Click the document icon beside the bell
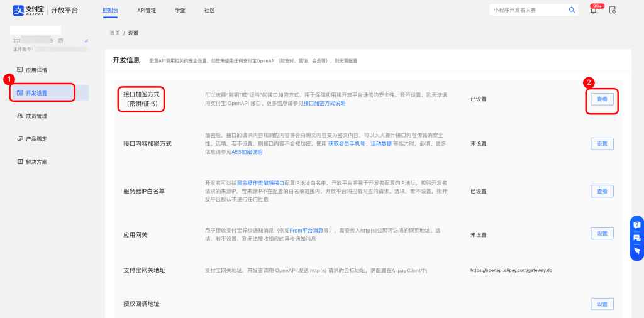 tap(612, 10)
